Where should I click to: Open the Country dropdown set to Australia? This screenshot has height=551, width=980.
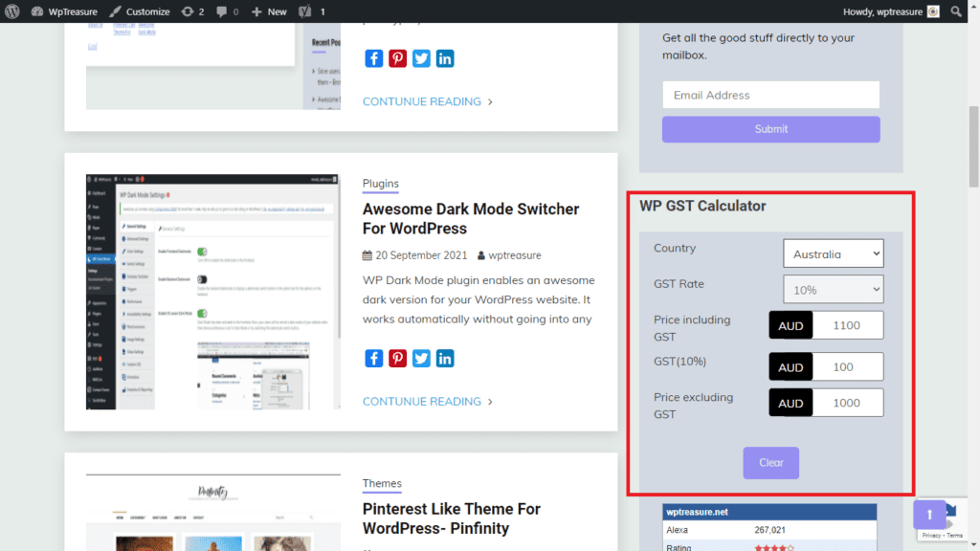pos(833,253)
